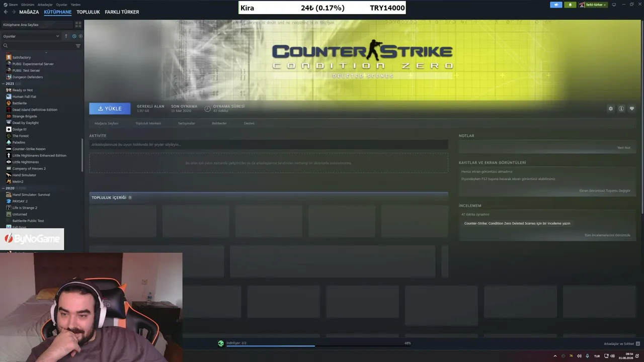The height and width of the screenshot is (362, 644).
Task: Add game to favorites heart icon
Action: pos(632,109)
